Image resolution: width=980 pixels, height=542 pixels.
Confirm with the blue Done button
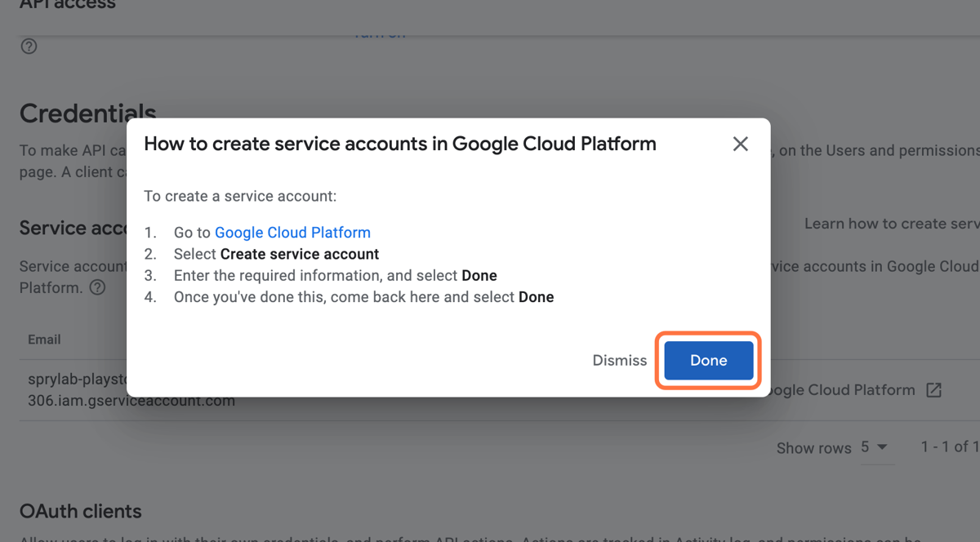[708, 360]
